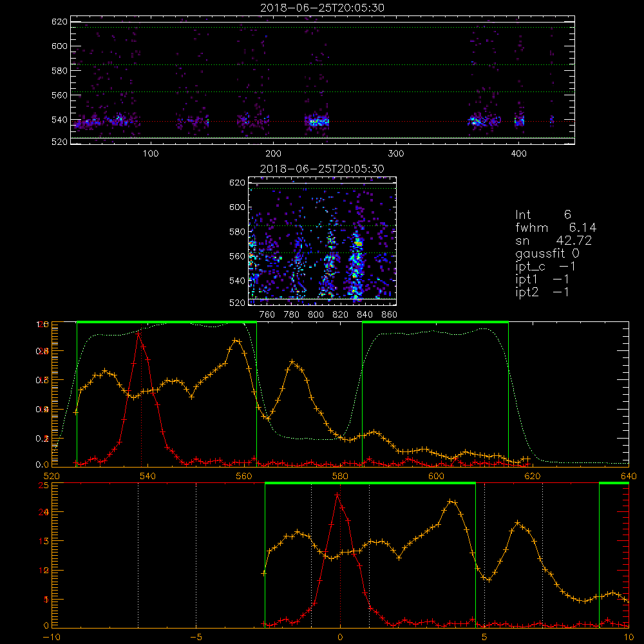This screenshot has width=644, height=644.
Task: Click the top plot's 2018-06-25T20:05:30 title
Action: coord(322,8)
